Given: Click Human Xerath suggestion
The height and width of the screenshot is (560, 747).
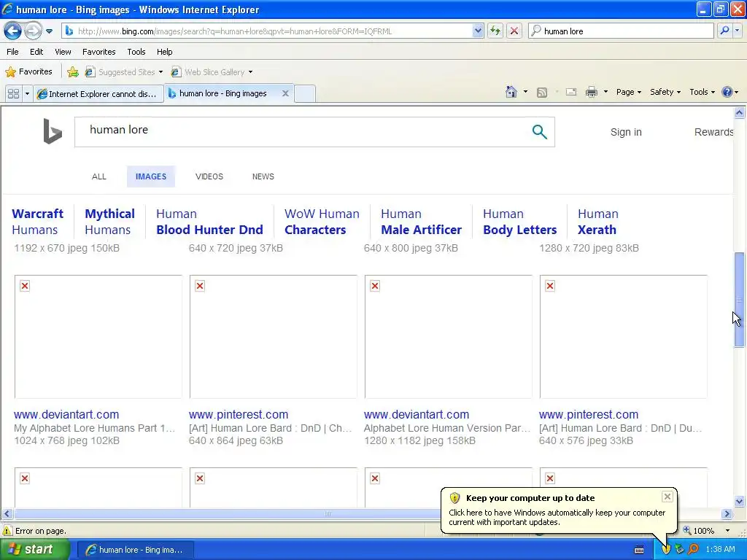Looking at the screenshot, I should pyautogui.click(x=598, y=222).
